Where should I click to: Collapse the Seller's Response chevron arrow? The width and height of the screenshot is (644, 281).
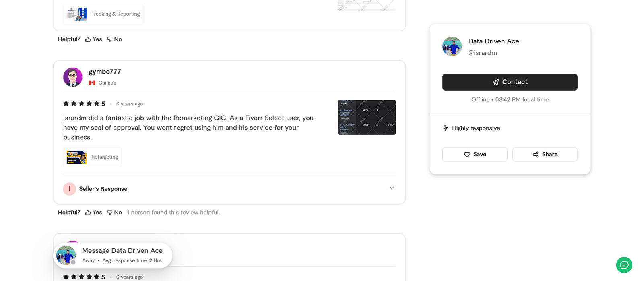tap(391, 188)
